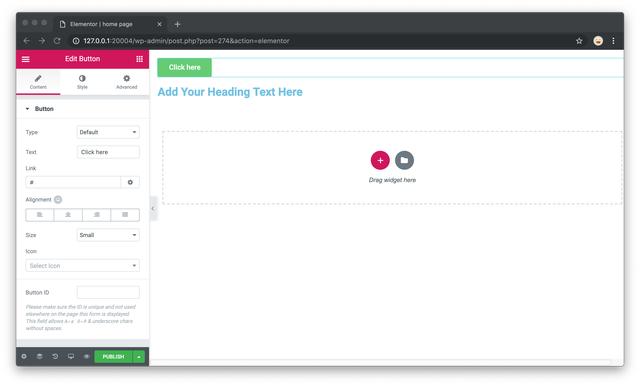
Task: Close the Elementor home page tab
Action: [x=159, y=24]
